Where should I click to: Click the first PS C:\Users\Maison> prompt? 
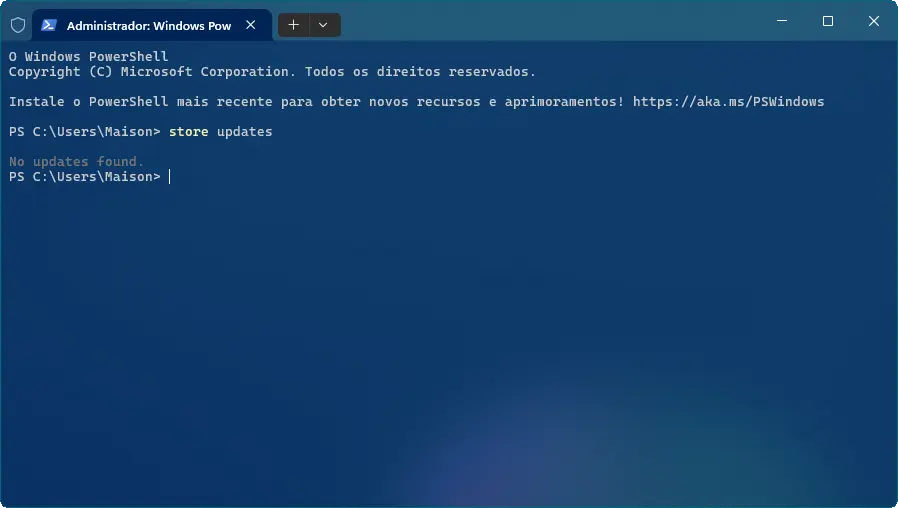point(84,132)
